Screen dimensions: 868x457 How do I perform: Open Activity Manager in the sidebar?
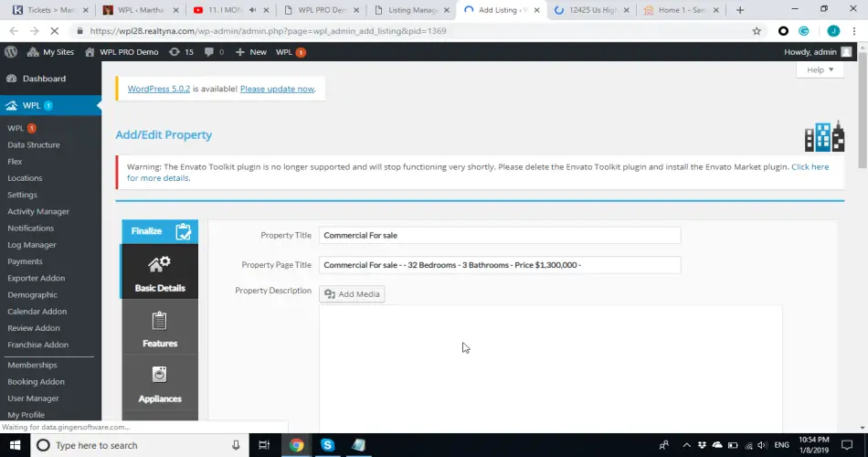38,212
